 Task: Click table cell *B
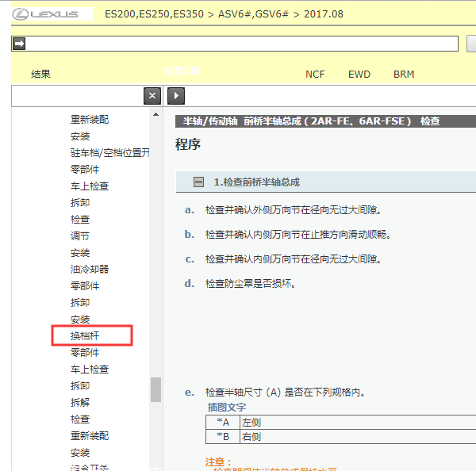click(x=223, y=436)
